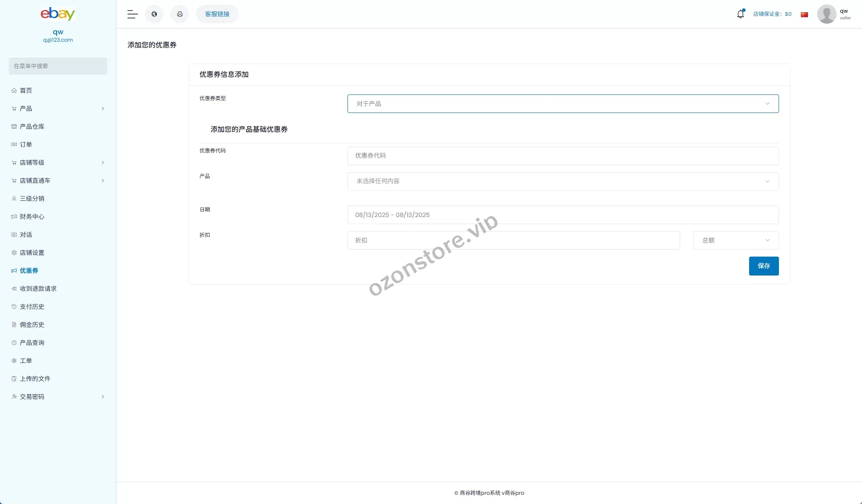This screenshot has width=862, height=504.
Task: Click the 保存 save button
Action: 764,266
